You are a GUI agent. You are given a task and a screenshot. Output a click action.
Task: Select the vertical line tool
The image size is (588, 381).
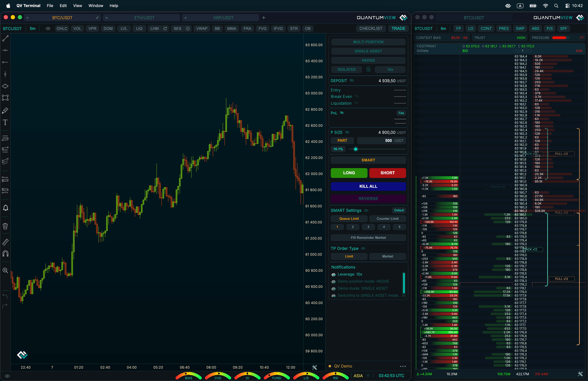point(5,74)
